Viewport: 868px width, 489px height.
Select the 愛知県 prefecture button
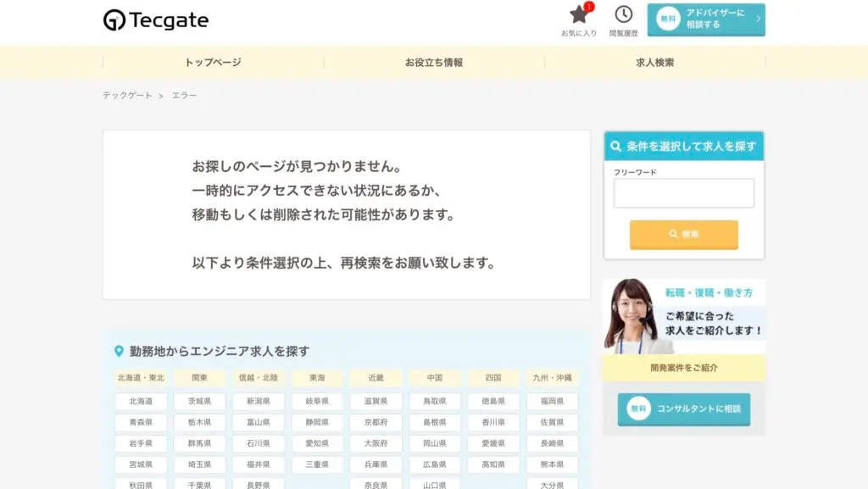(317, 443)
